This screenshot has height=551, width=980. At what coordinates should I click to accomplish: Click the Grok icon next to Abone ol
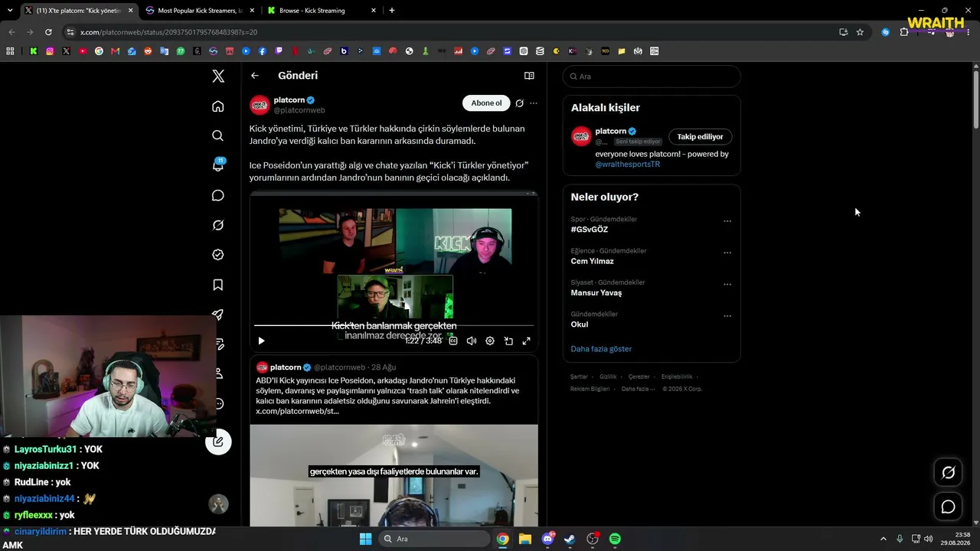[x=519, y=103]
